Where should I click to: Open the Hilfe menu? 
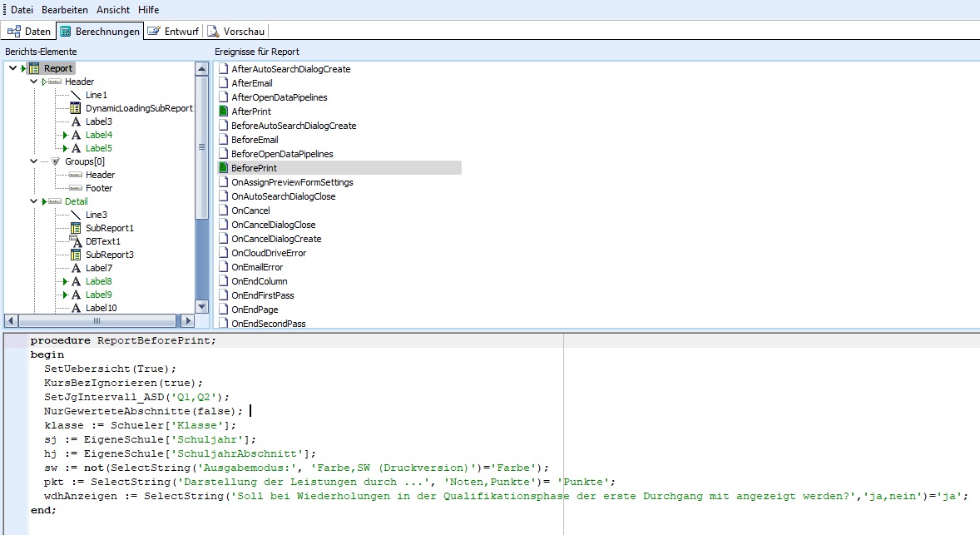pyautogui.click(x=149, y=10)
